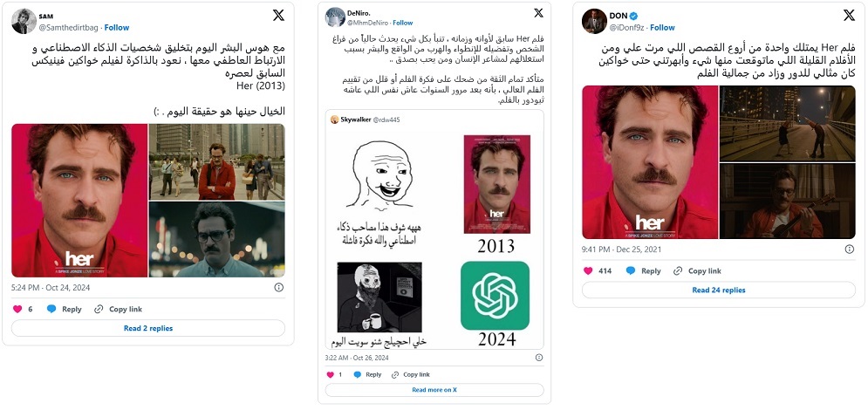
Task: Open quoted Skywalker tweet with 2013/2024 meme
Action: (x=434, y=229)
